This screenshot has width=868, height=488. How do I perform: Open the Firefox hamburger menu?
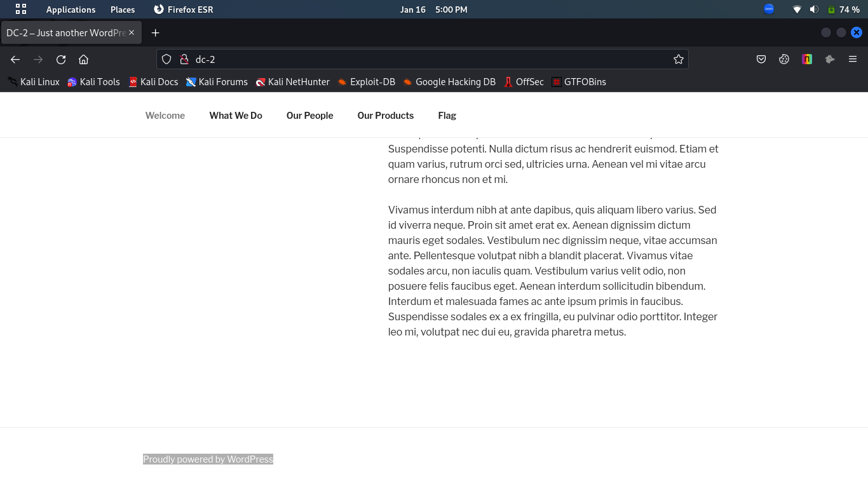coord(853,59)
